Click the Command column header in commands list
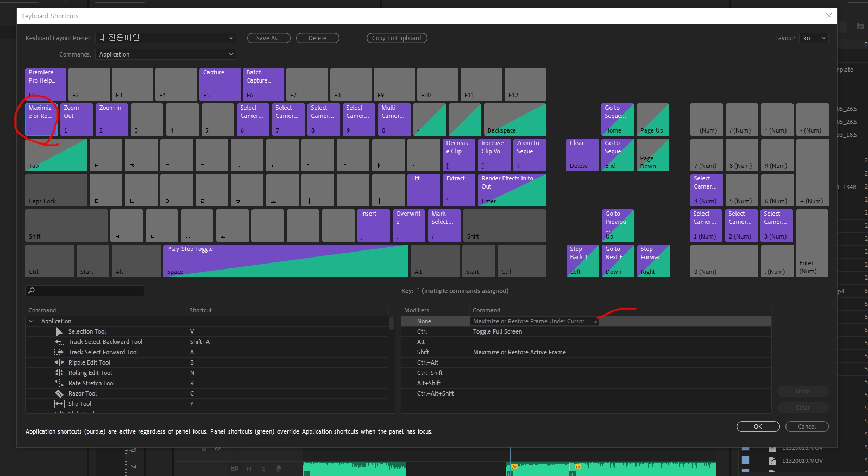 42,310
